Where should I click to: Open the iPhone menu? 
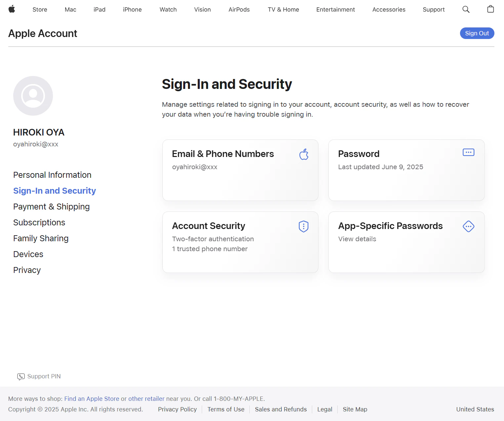(x=132, y=10)
